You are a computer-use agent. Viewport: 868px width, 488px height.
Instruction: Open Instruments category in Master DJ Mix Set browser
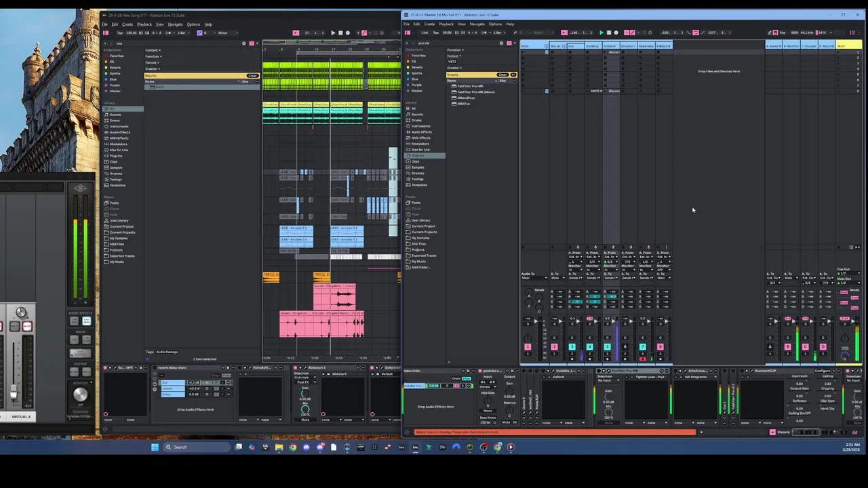pos(420,126)
